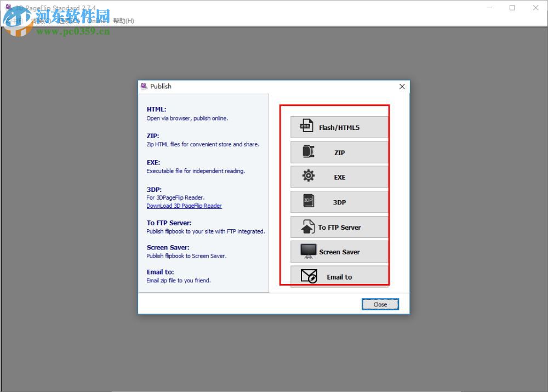
Task: Click the Publish dialog title icon
Action: pyautogui.click(x=144, y=86)
